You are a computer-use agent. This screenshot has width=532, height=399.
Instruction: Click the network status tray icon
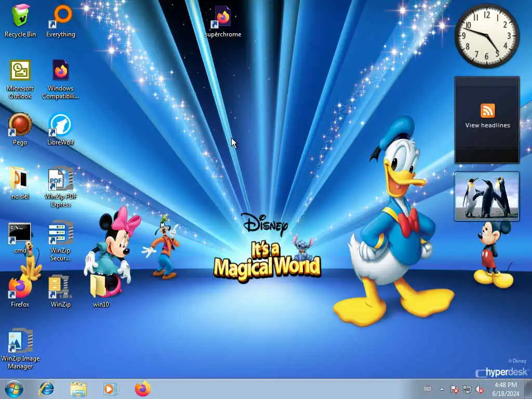pyautogui.click(x=467, y=389)
